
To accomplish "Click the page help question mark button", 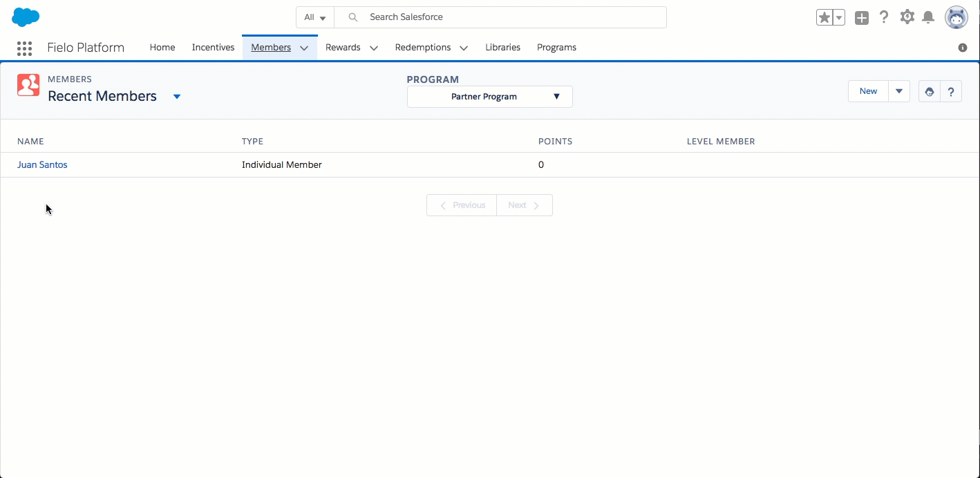I will [x=951, y=91].
